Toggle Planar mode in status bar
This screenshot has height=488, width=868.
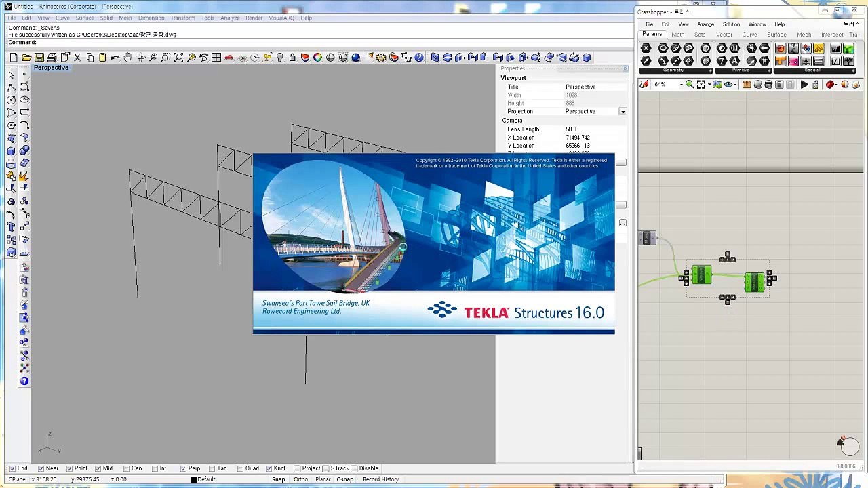coord(323,479)
